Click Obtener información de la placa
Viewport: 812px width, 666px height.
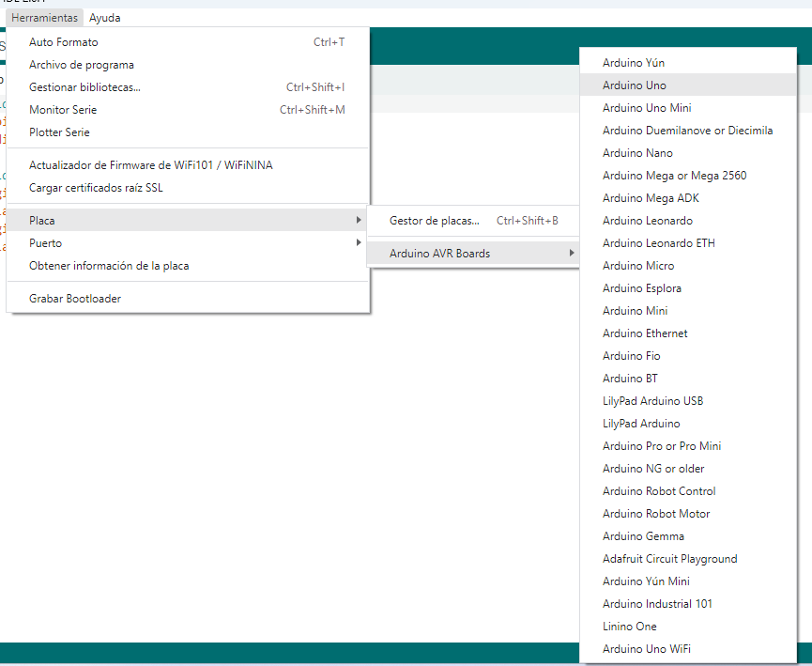pos(109,266)
